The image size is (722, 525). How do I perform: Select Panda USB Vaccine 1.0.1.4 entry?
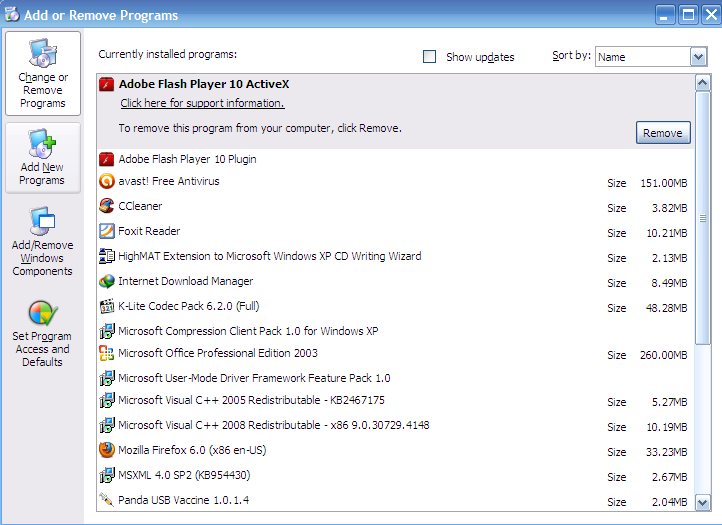(x=395, y=500)
